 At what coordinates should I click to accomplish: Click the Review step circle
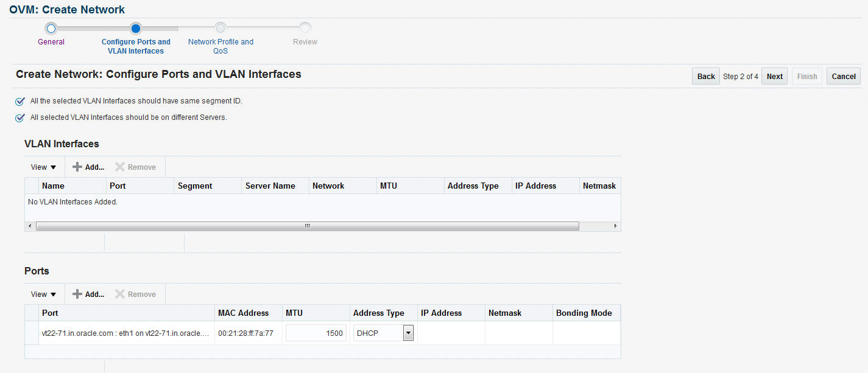point(305,28)
